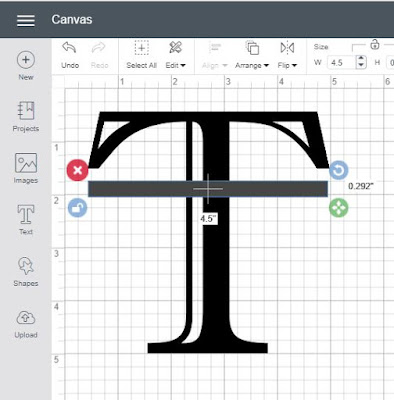Image resolution: width=394 pixels, height=400 pixels.
Task: Toggle the size aspect-ratio lock
Action: pyautogui.click(x=375, y=44)
